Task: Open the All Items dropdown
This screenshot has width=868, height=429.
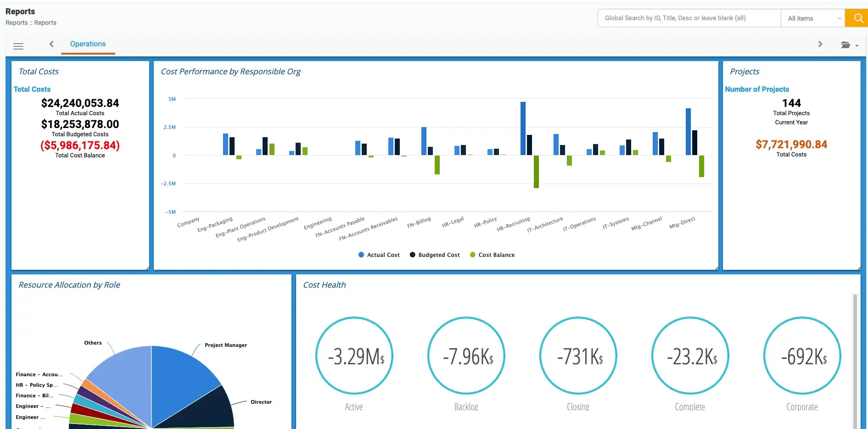Action: pyautogui.click(x=813, y=18)
